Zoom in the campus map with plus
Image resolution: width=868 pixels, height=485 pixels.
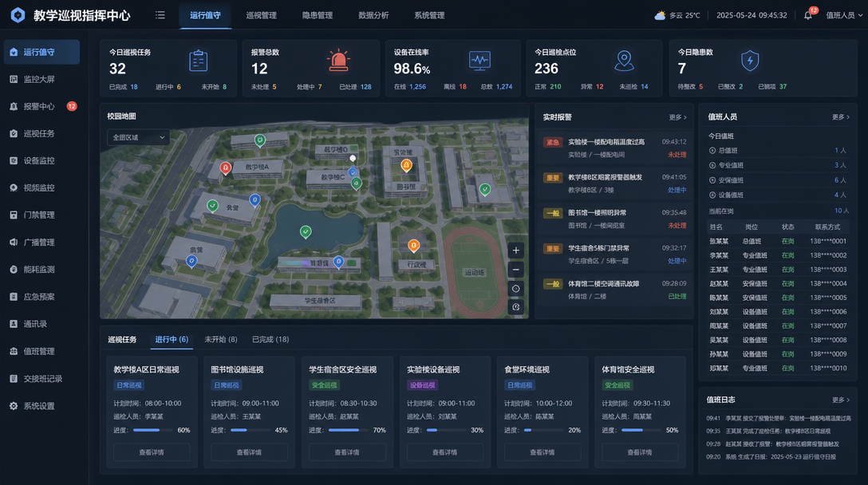pyautogui.click(x=516, y=250)
